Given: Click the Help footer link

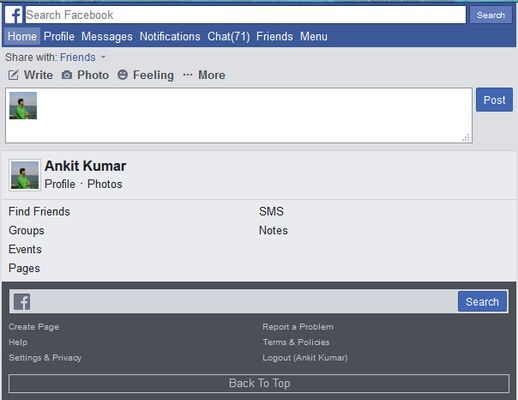Looking at the screenshot, I should (x=18, y=342).
